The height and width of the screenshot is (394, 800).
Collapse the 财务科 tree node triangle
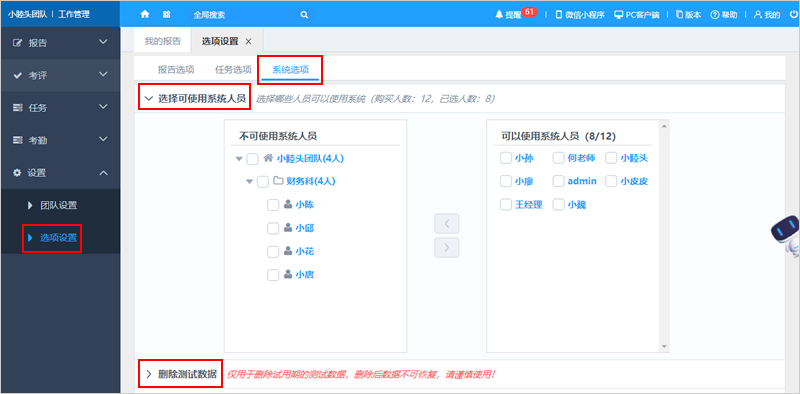pos(249,181)
